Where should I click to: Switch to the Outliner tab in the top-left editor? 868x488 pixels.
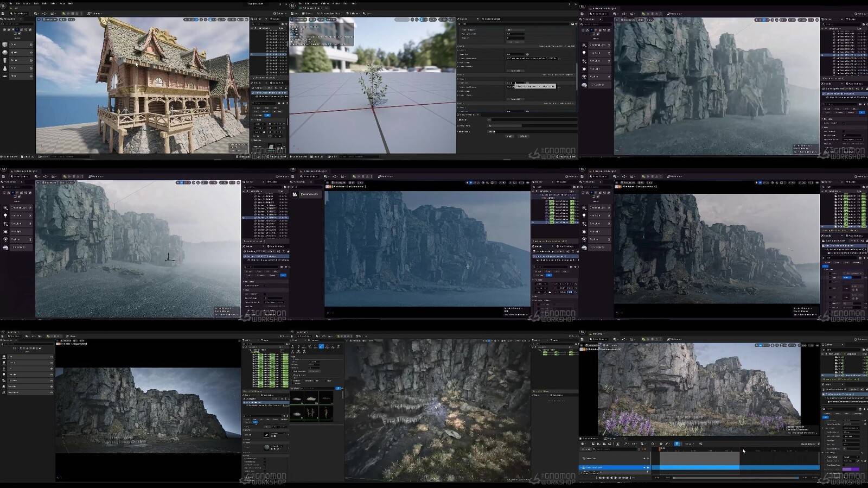[257, 19]
